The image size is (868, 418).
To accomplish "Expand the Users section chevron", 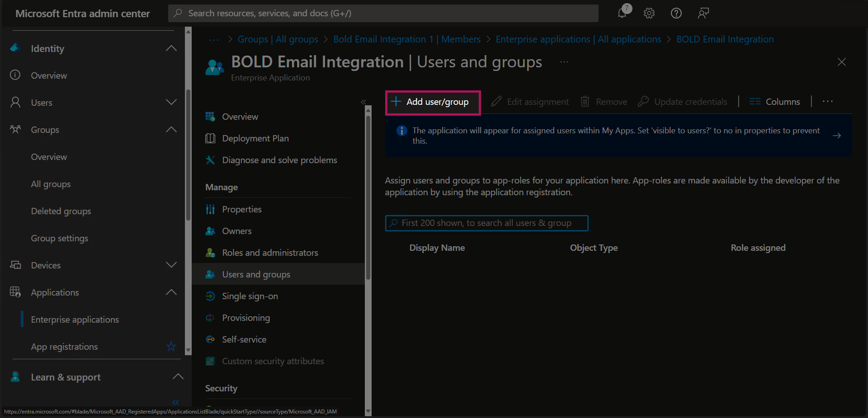I will coord(171,102).
